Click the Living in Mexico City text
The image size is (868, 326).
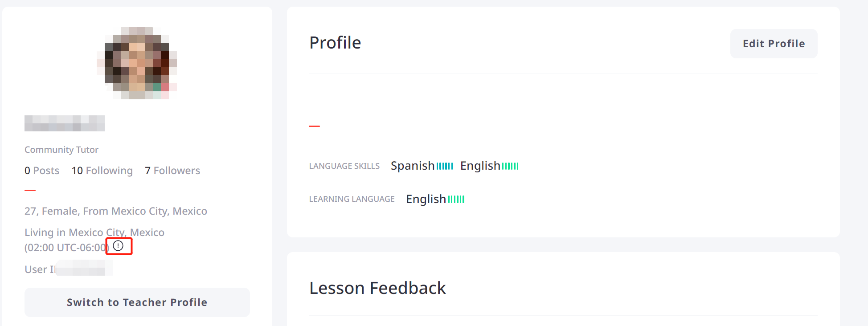pos(94,232)
